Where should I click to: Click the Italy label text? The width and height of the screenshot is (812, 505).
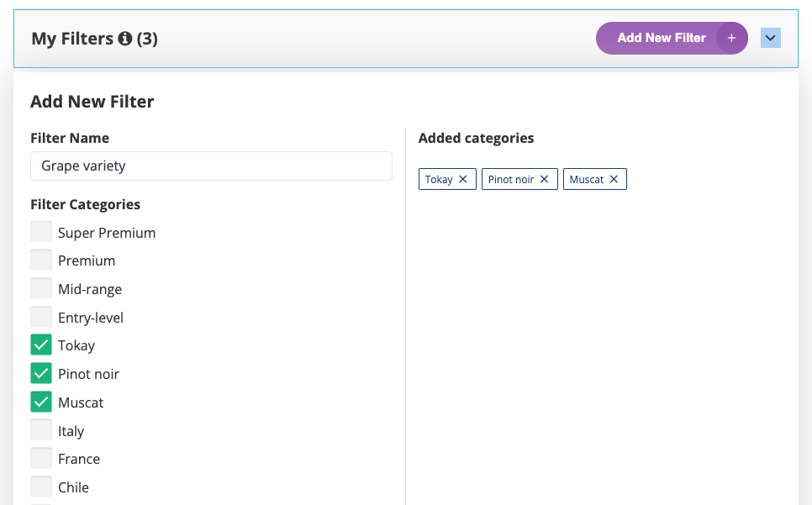[x=71, y=431]
